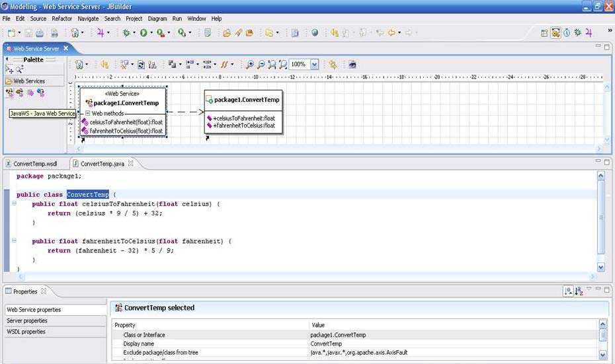
Task: Select Server properties category
Action: point(56,320)
